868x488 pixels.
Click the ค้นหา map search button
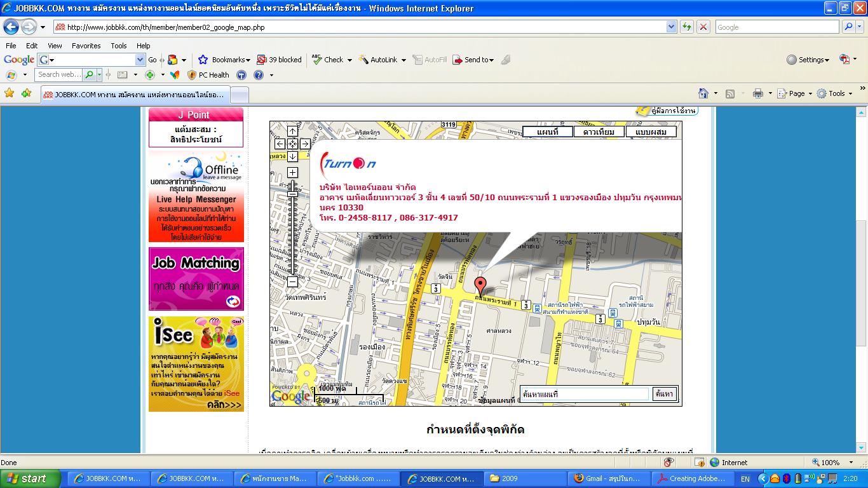pyautogui.click(x=664, y=394)
